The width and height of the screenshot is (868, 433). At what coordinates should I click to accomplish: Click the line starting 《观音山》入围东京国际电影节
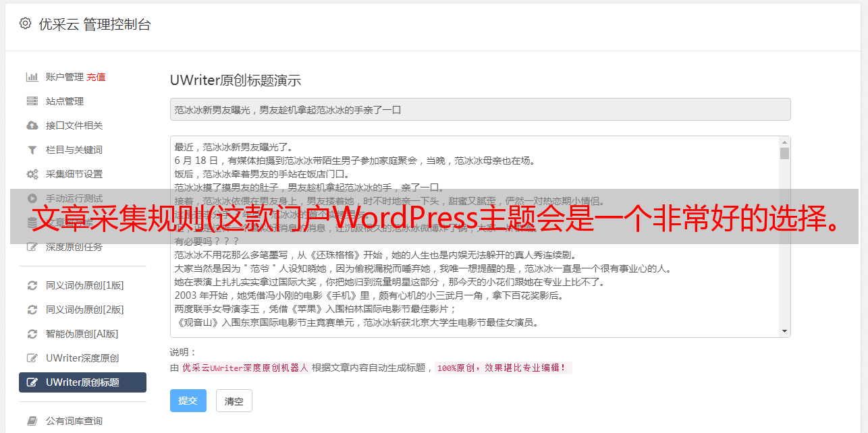[356, 322]
